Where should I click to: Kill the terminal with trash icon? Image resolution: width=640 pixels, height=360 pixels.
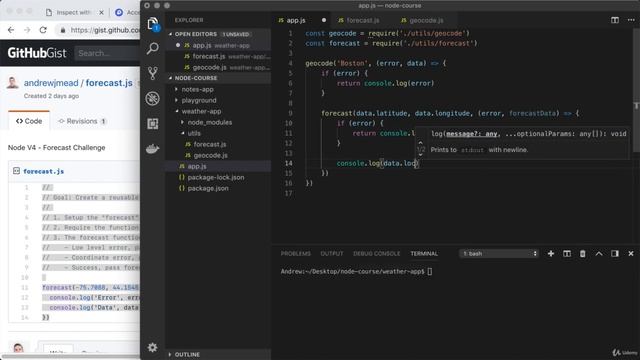tap(582, 253)
